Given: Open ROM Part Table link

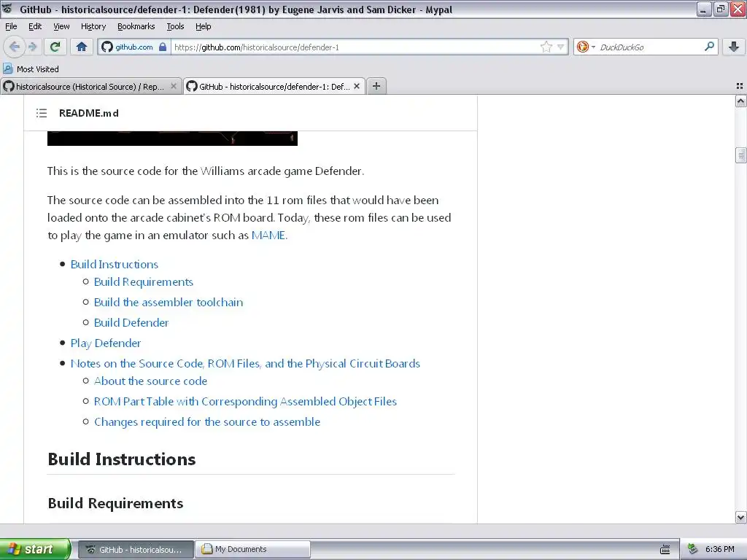Looking at the screenshot, I should 245,402.
